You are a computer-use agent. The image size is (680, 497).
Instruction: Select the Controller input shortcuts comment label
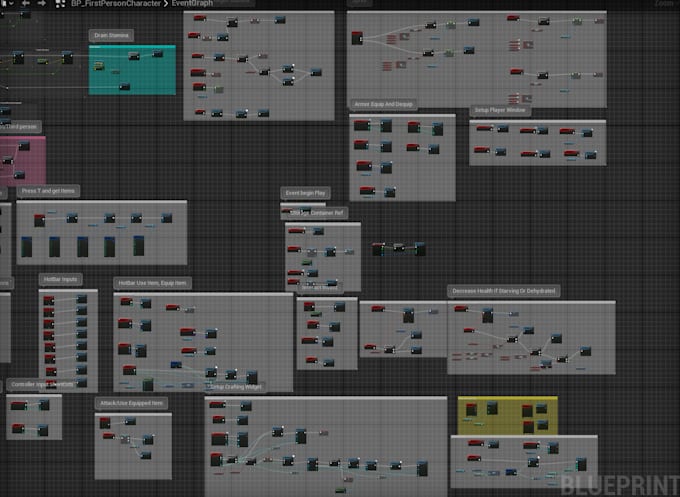click(42, 384)
